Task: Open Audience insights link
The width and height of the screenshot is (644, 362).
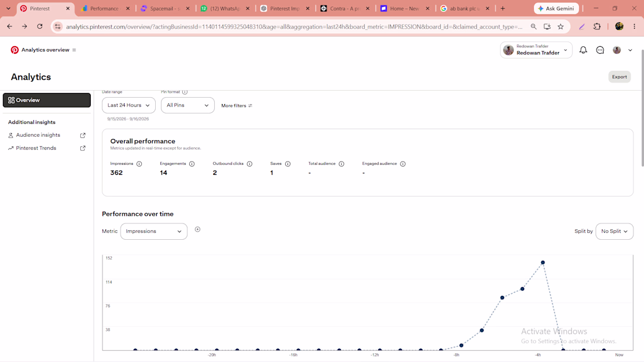Action: (38, 135)
